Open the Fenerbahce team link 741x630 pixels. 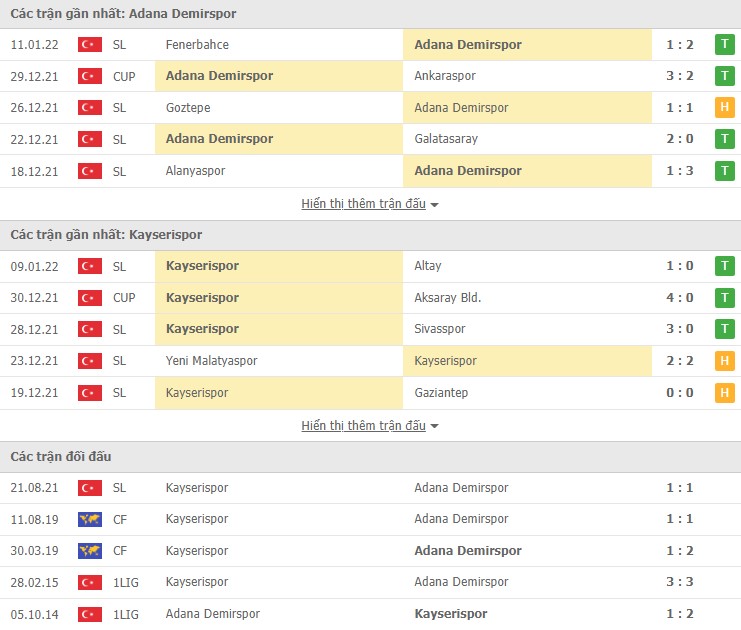pyautogui.click(x=197, y=44)
